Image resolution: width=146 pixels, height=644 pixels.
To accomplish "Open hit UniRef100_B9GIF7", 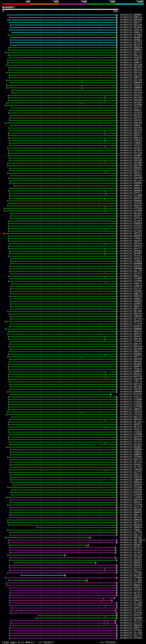I will click(x=131, y=22).
